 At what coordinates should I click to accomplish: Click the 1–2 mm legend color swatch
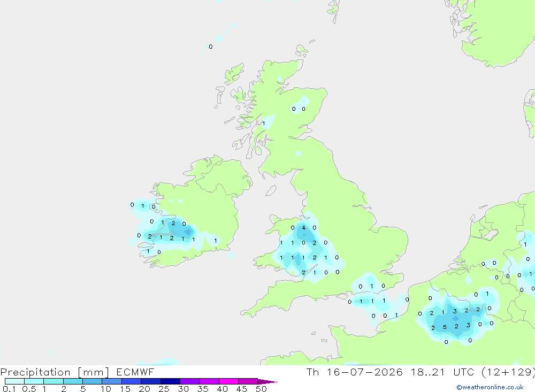click(x=53, y=381)
